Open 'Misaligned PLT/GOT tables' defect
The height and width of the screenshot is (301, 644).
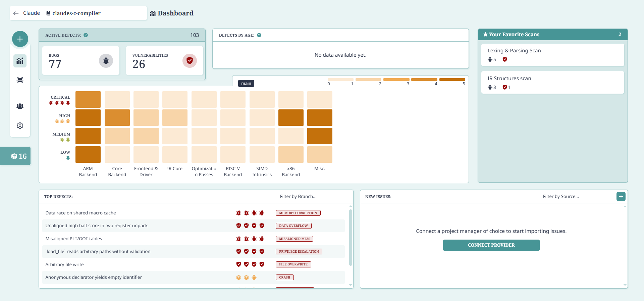tap(194, 239)
